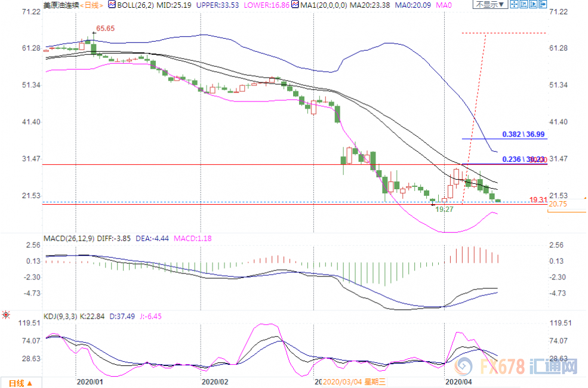Close the BOLL indicator with its X box
The width and height of the screenshot is (588, 388).
pyautogui.click(x=110, y=5)
